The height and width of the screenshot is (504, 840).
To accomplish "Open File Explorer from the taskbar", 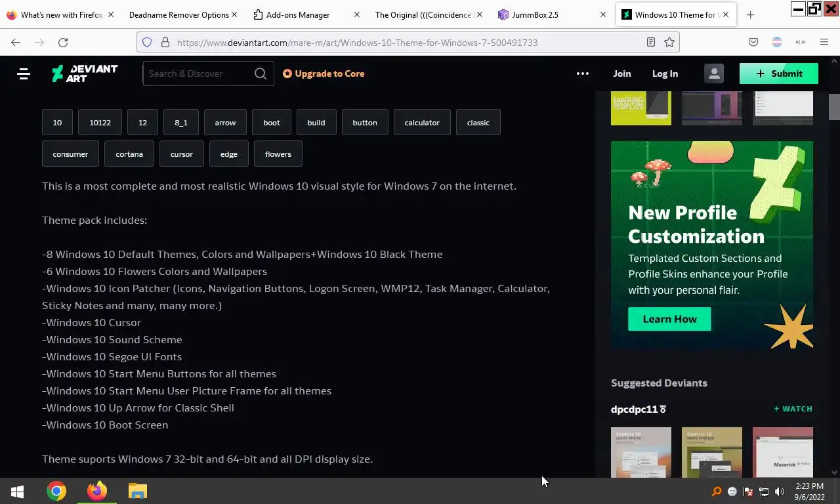I will pos(137,491).
